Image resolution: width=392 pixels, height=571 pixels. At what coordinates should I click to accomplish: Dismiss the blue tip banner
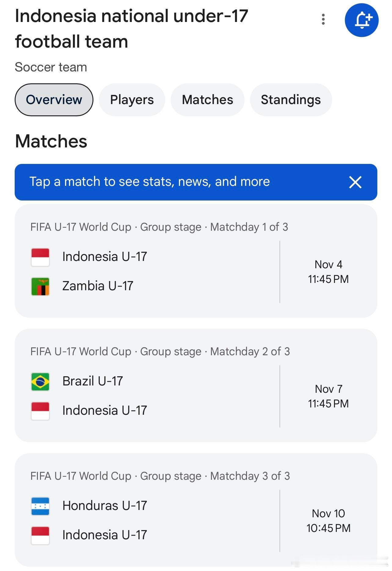point(355,182)
